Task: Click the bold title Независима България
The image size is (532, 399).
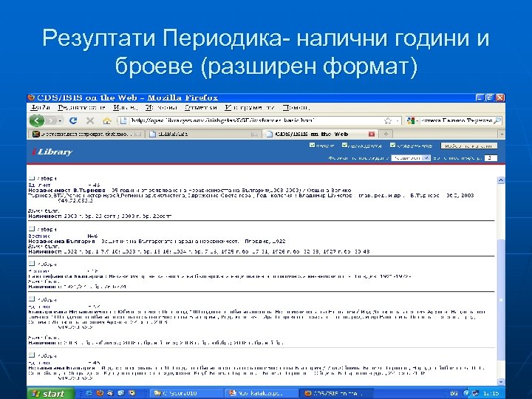Action: [x=62, y=241]
